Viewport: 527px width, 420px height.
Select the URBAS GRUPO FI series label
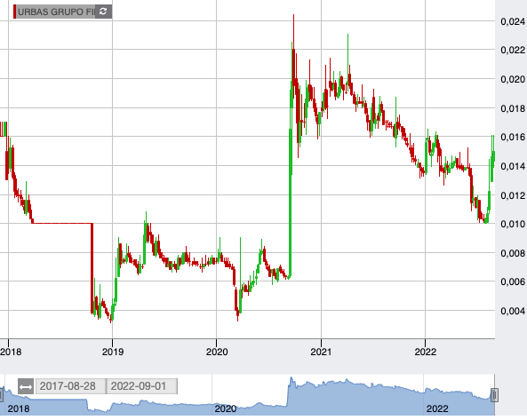point(56,12)
